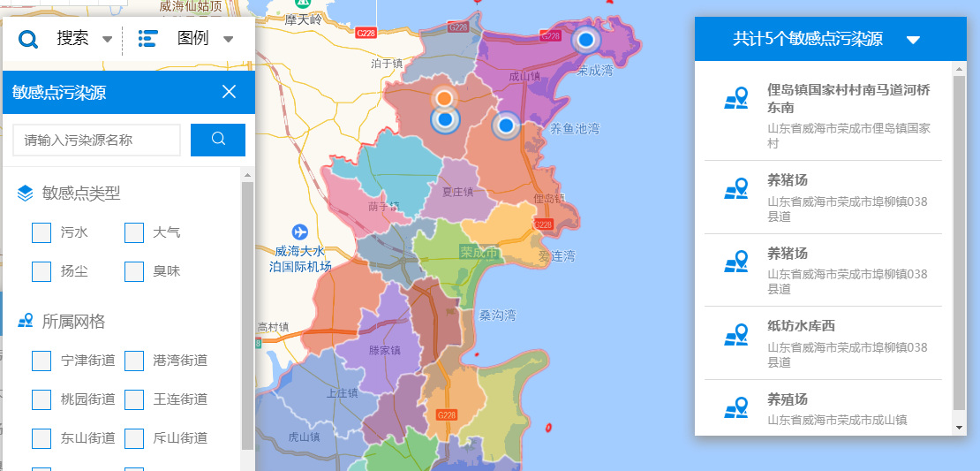Check the 桃园街道 checkbox

click(x=41, y=399)
